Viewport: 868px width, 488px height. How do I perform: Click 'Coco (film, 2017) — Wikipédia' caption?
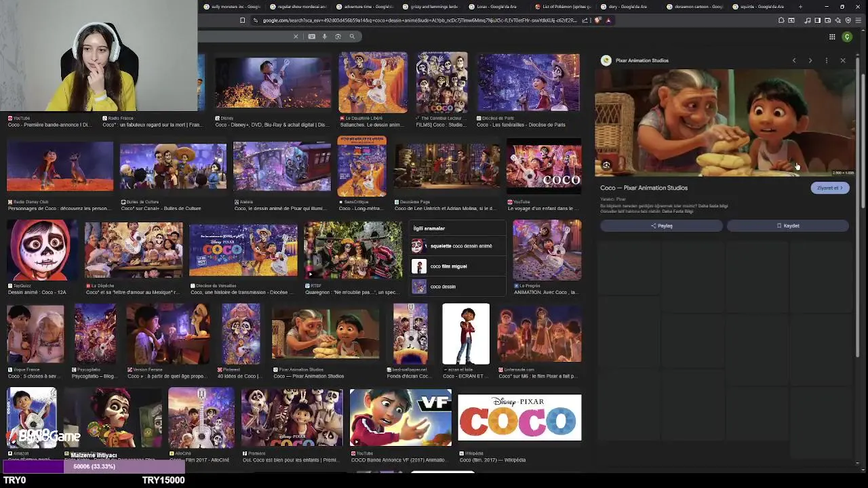(x=492, y=460)
